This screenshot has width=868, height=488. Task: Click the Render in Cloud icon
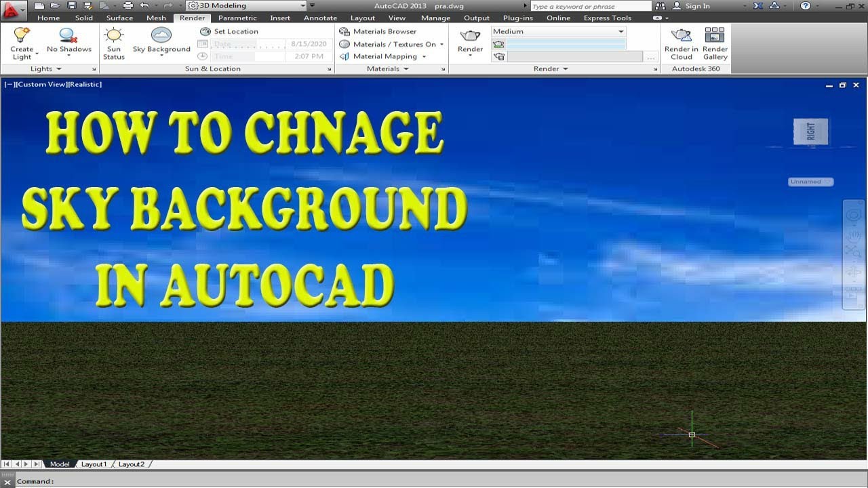coord(682,35)
